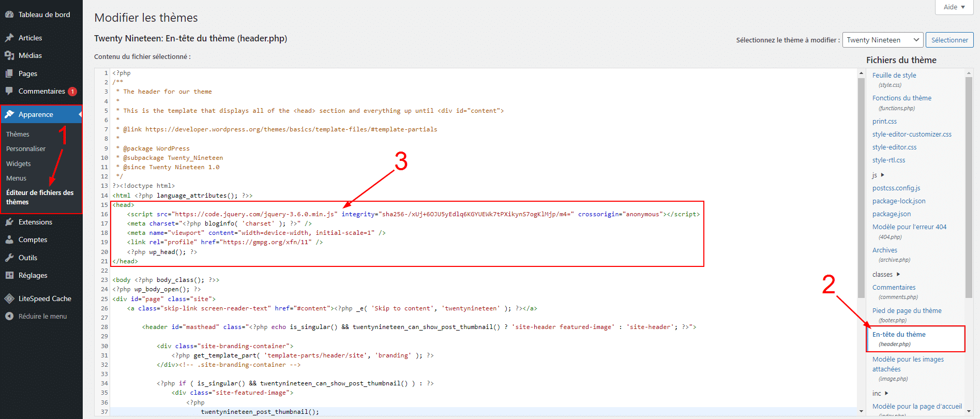Image resolution: width=980 pixels, height=419 pixels.
Task: Open style-editor-customizer.css file
Action: coord(912,134)
